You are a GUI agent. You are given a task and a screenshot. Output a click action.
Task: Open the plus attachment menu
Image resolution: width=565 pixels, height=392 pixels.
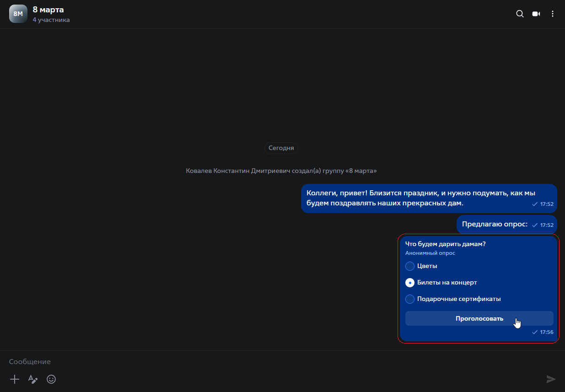15,379
